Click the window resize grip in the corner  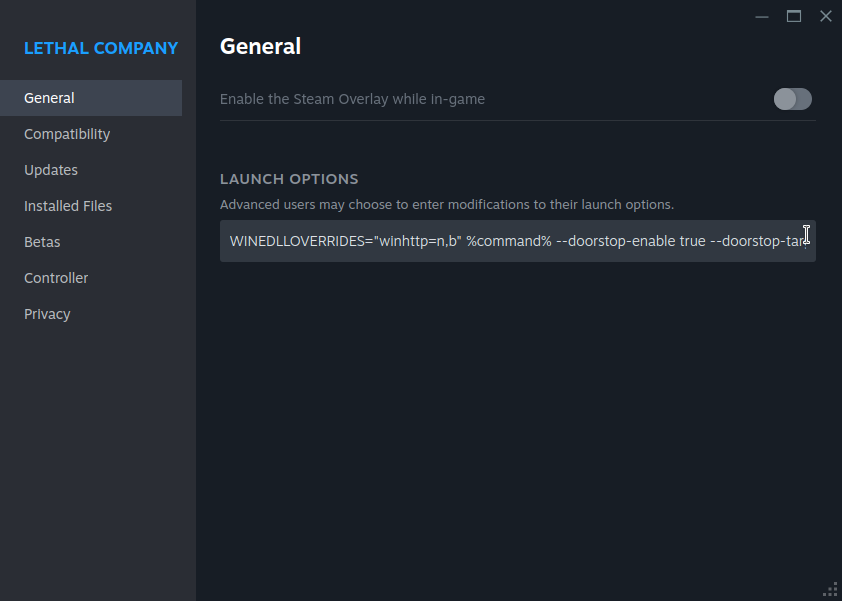coord(830,589)
